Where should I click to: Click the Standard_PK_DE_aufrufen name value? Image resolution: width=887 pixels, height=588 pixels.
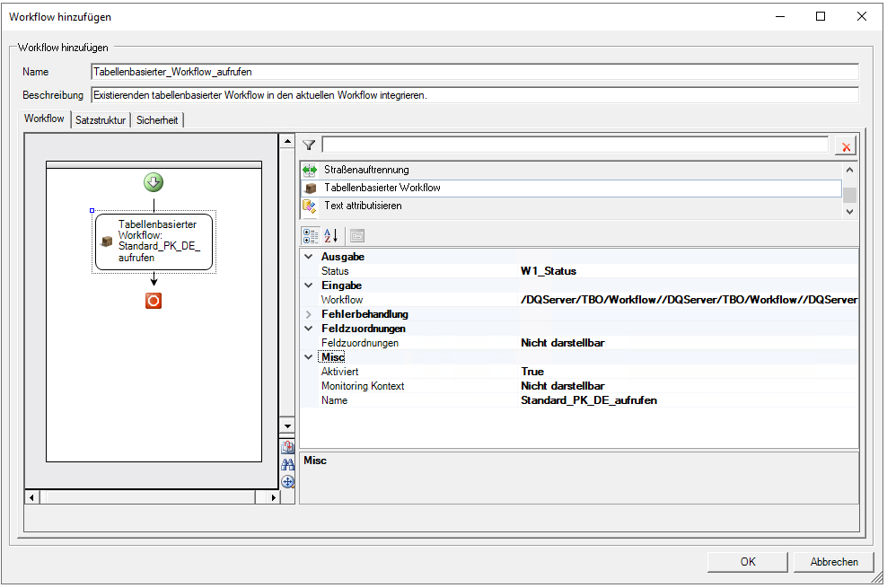click(589, 400)
